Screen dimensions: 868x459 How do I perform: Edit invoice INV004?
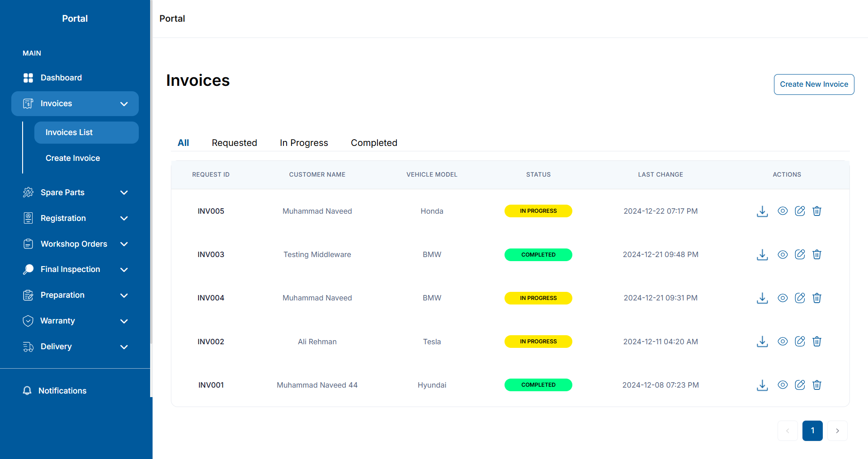(x=800, y=298)
